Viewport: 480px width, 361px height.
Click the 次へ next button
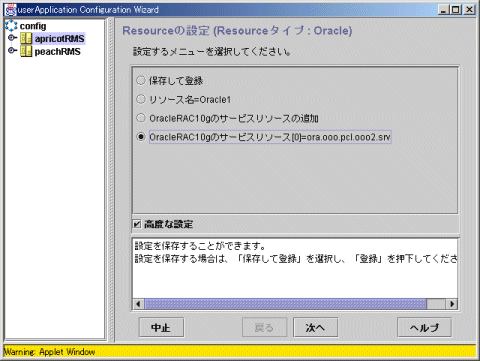315,327
